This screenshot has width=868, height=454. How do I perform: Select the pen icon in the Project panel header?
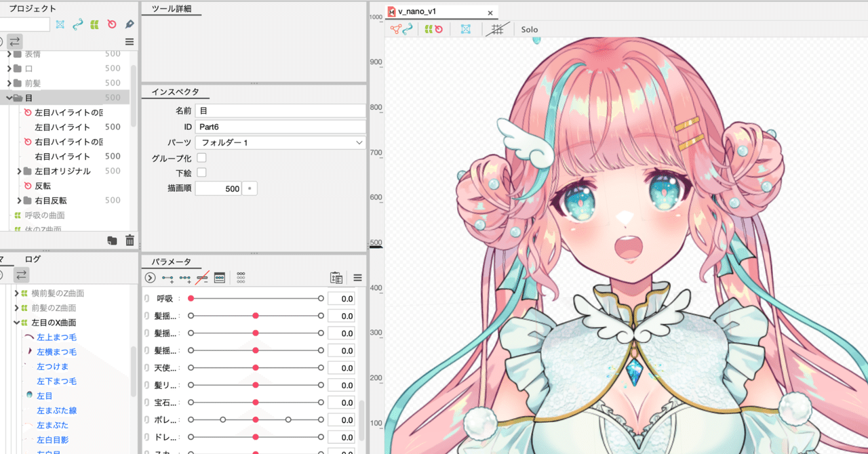tap(130, 24)
